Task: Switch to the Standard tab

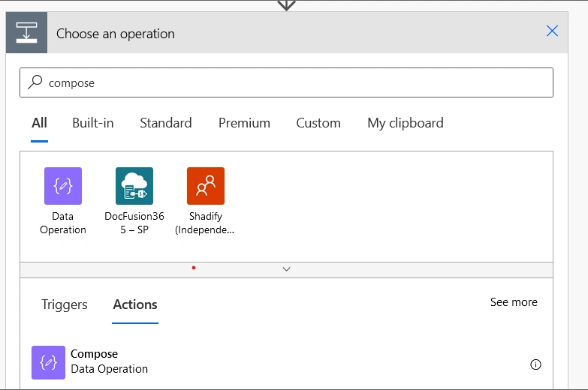Action: coord(166,123)
